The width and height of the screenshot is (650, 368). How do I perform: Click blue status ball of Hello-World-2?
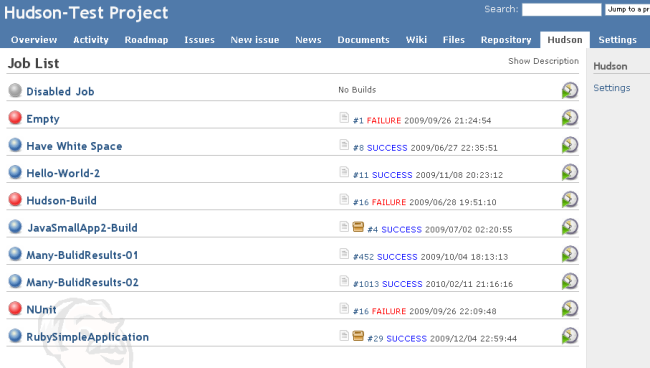click(x=15, y=172)
